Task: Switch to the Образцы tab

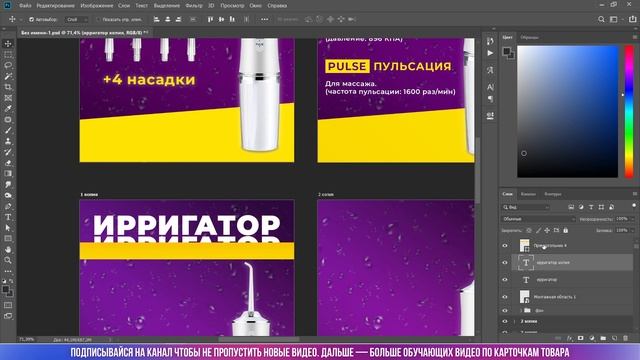Action: 529,38
